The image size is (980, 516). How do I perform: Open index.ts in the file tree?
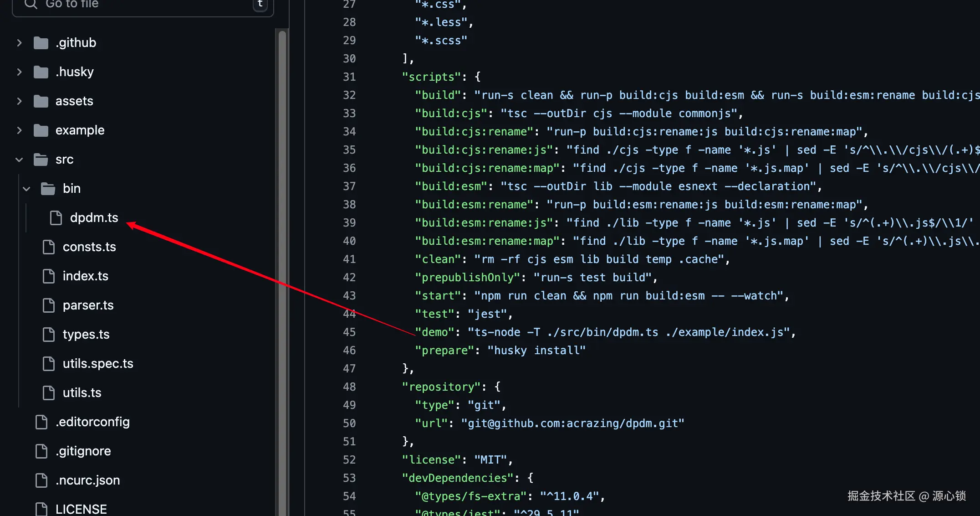pyautogui.click(x=86, y=276)
